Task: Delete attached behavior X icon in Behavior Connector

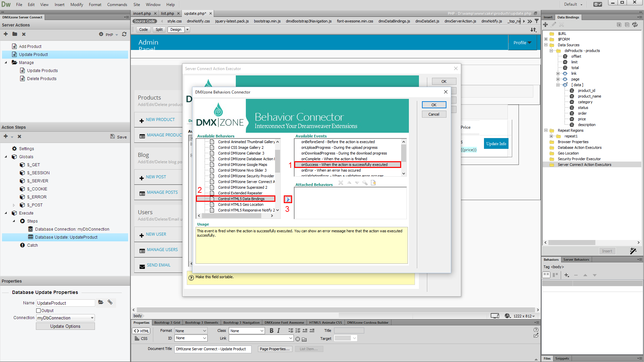Action: coord(341,183)
